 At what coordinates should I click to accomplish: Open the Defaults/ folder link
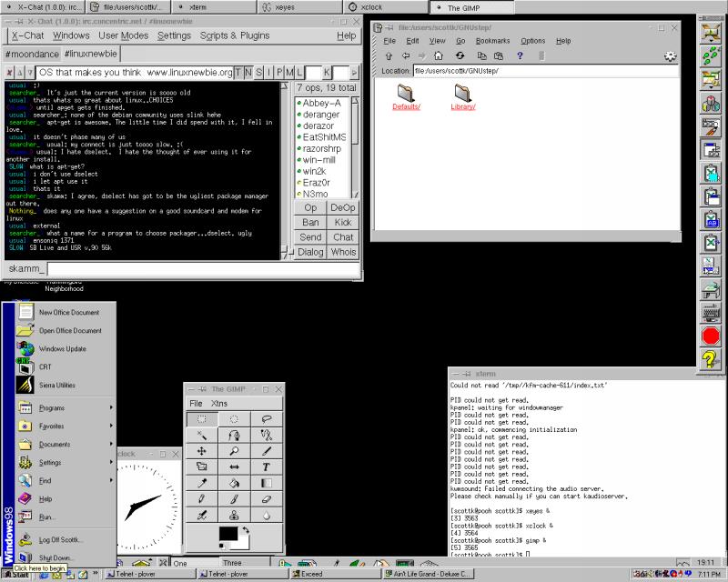pyautogui.click(x=406, y=107)
